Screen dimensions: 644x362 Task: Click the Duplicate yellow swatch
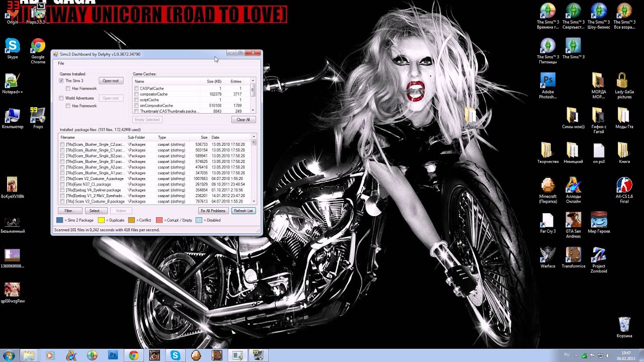click(x=101, y=220)
